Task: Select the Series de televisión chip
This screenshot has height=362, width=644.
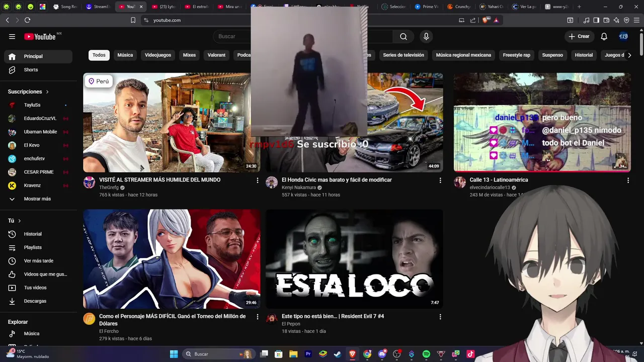Action: 404,55
